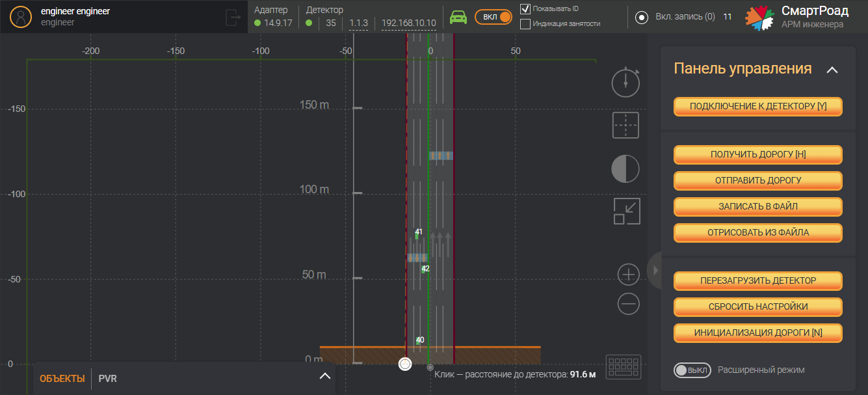Enable Расширенный режим toggle
Viewport: 868px width, 395px height.
click(x=692, y=370)
